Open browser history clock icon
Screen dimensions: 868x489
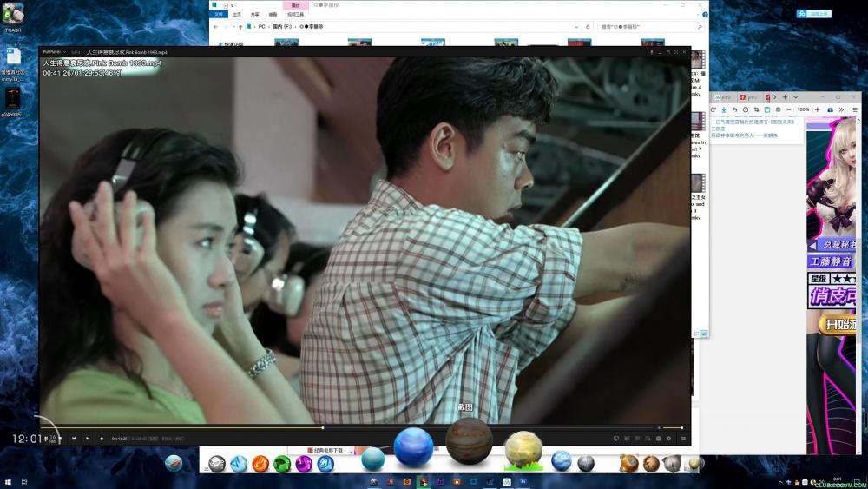pyautogui.click(x=746, y=109)
